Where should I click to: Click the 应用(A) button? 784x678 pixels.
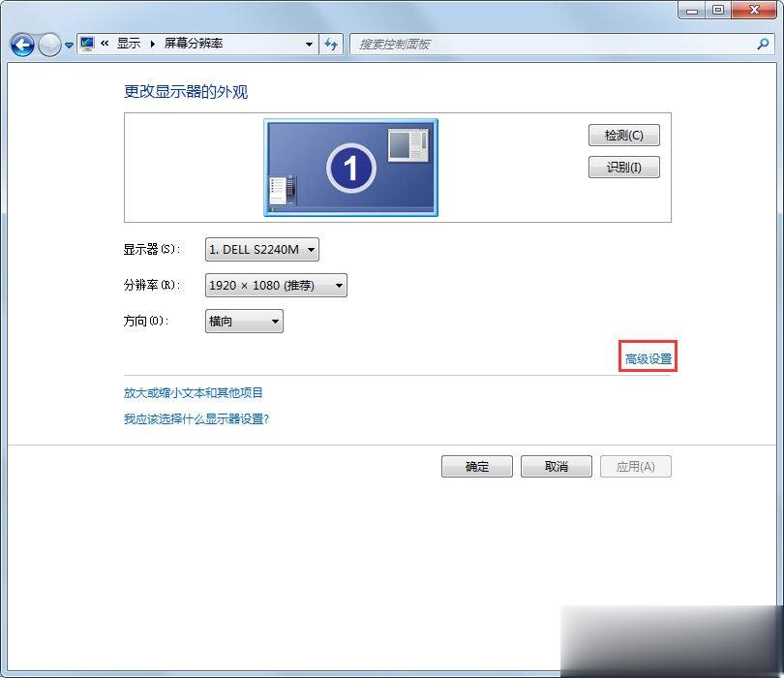tap(636, 466)
